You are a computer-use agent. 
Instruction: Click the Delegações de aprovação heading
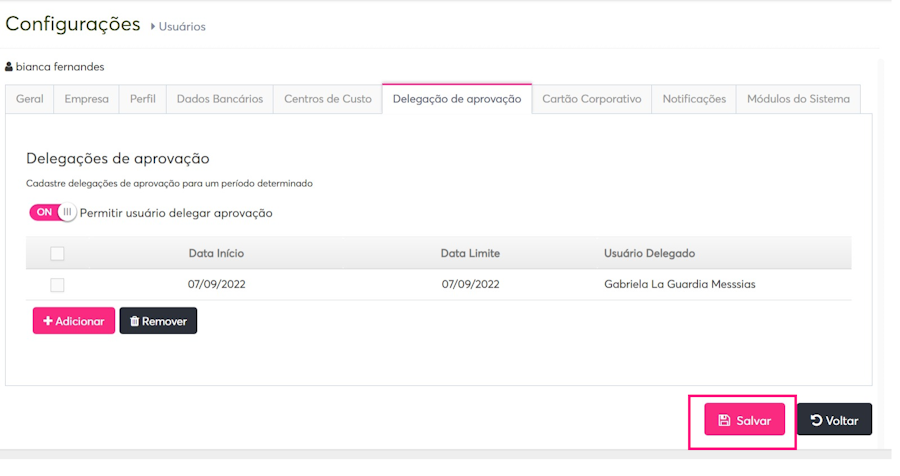(118, 158)
